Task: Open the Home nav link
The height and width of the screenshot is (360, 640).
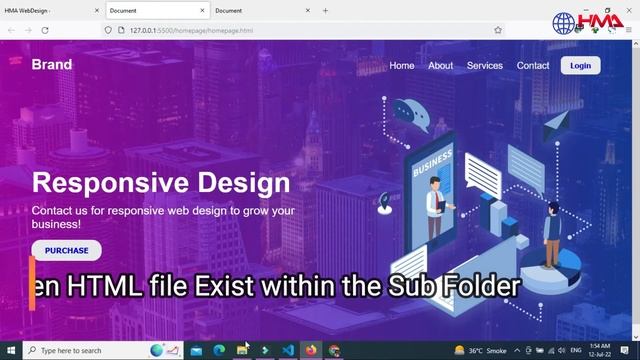Action: tap(402, 66)
